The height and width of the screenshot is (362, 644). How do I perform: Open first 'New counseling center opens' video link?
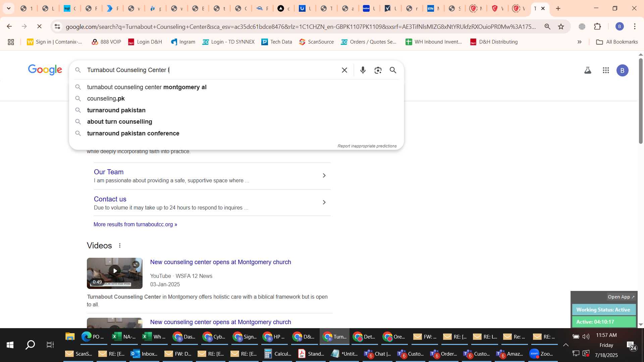pyautogui.click(x=221, y=262)
